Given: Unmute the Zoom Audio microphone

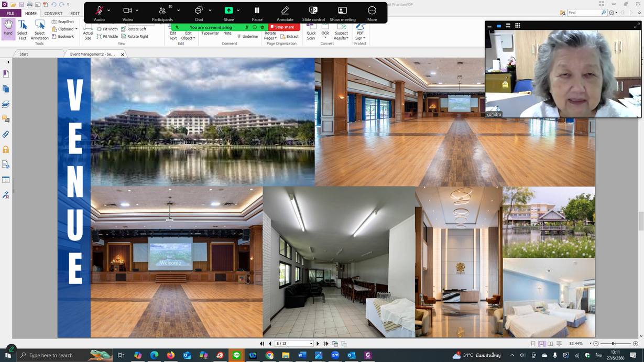Looking at the screenshot, I should (x=99, y=13).
